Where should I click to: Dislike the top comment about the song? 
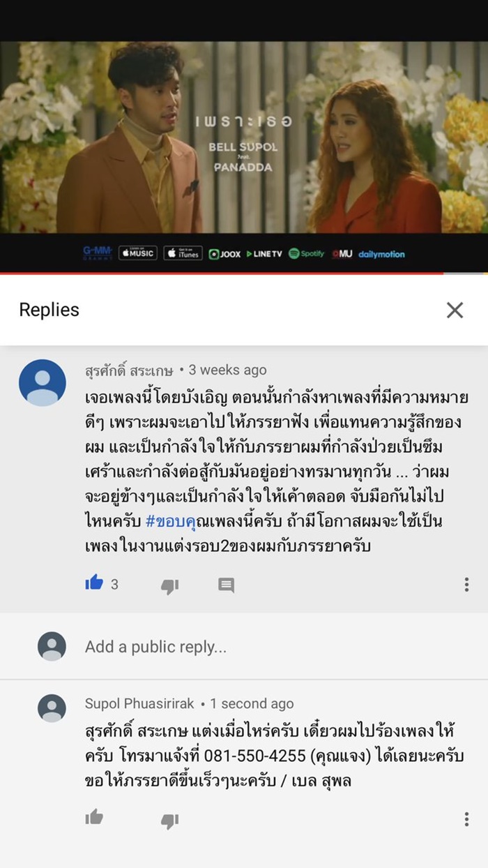(x=169, y=586)
